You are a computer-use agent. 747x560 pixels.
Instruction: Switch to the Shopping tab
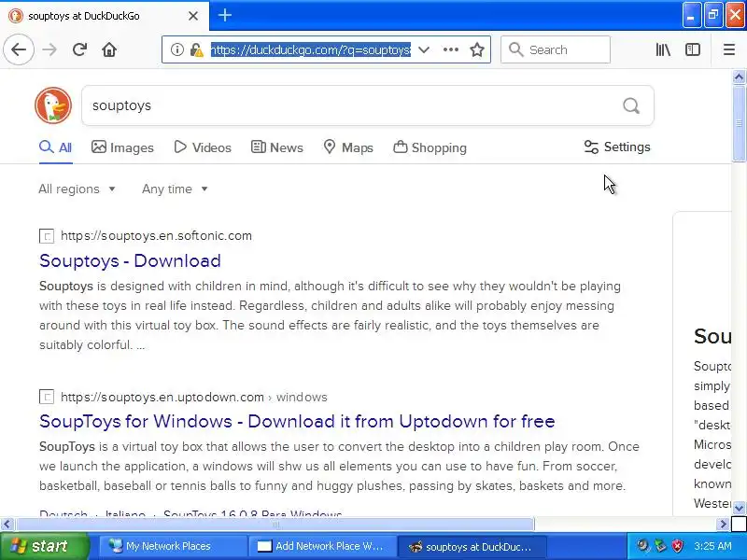tap(430, 147)
